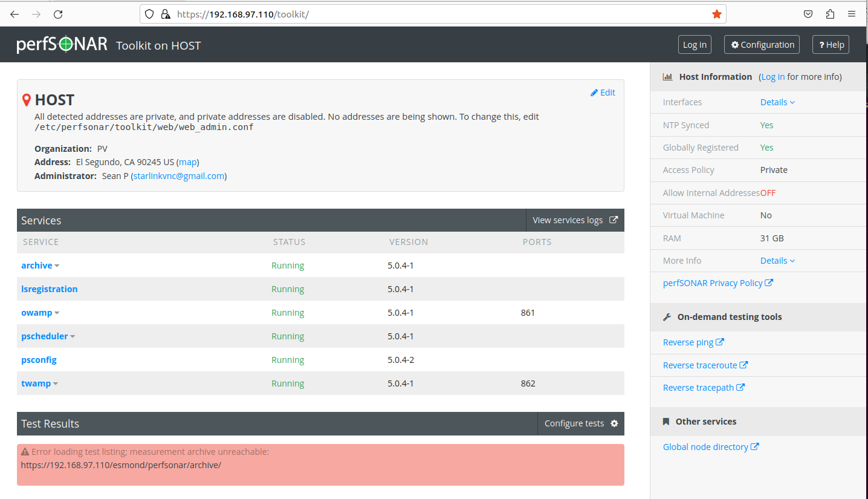Click external-link icon next to Privacy Policy

[x=769, y=282]
